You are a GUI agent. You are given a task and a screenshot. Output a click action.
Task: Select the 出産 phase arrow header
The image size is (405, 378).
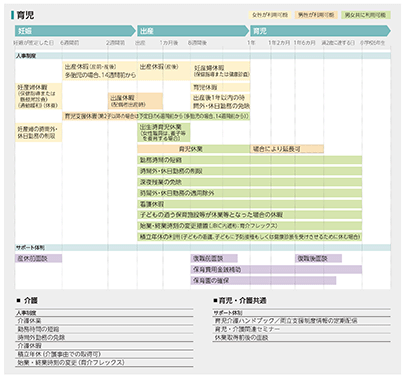click(193, 31)
